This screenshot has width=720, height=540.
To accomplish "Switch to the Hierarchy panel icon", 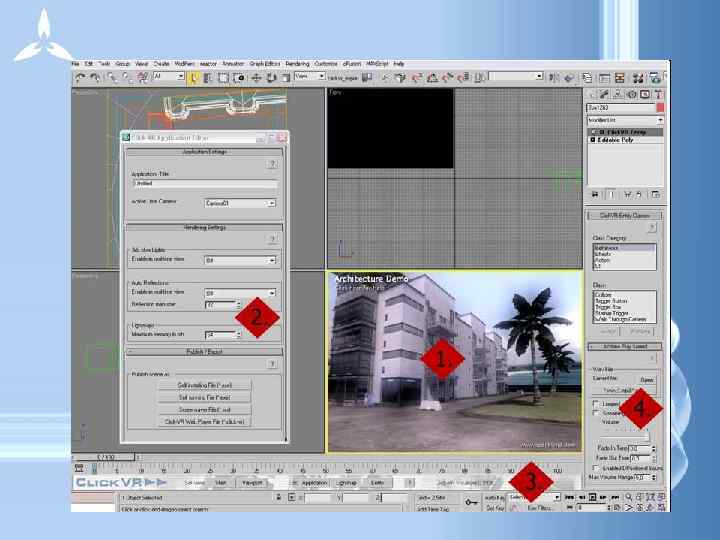I will [x=618, y=94].
